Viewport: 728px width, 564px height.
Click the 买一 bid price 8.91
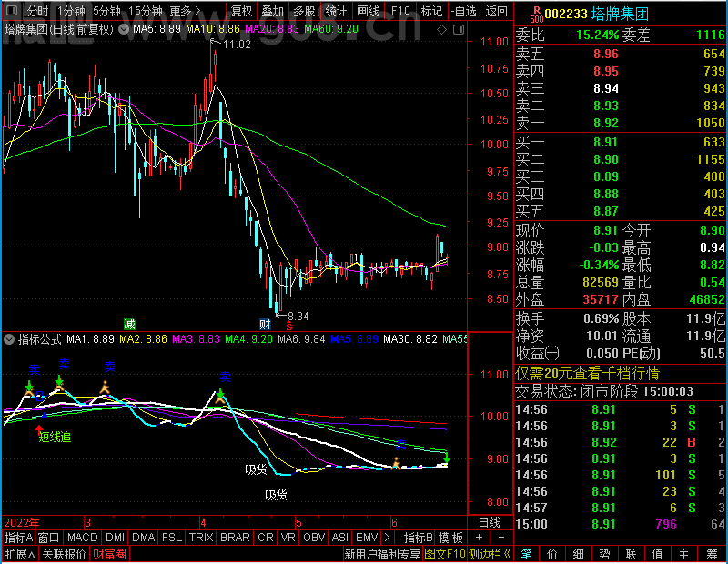[x=605, y=142]
